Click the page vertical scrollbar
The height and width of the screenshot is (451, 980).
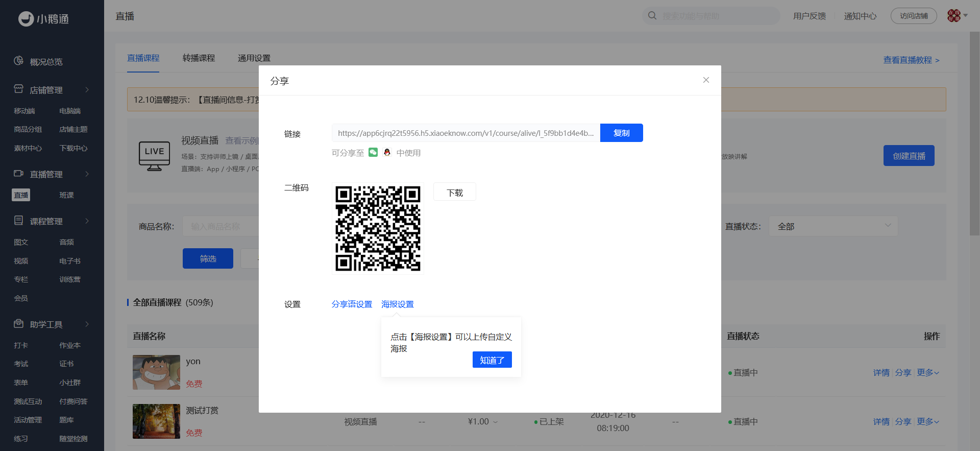click(974, 133)
